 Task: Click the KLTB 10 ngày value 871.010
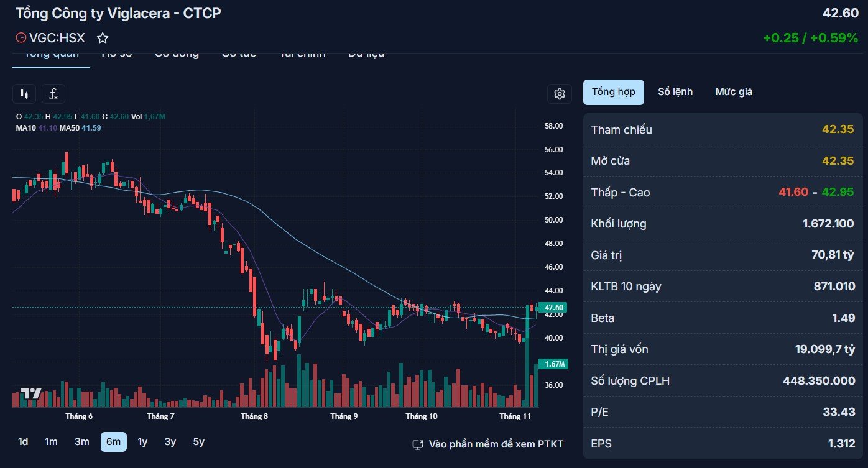(834, 287)
